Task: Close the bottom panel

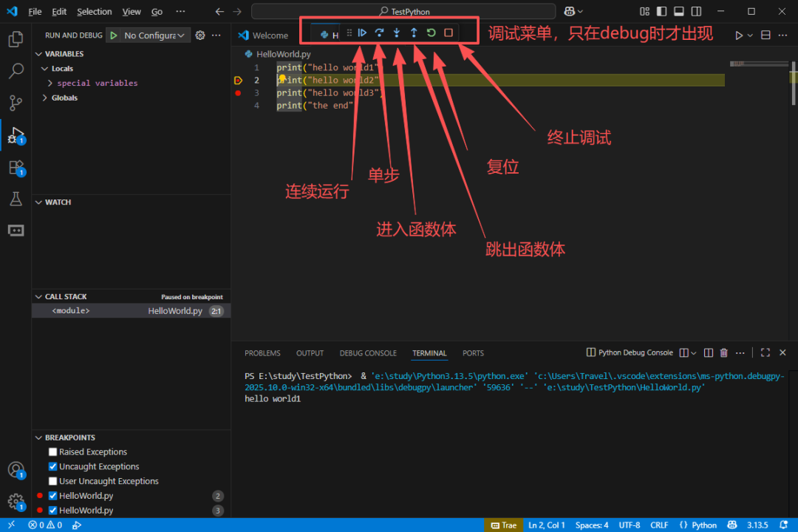Action: coord(782,352)
